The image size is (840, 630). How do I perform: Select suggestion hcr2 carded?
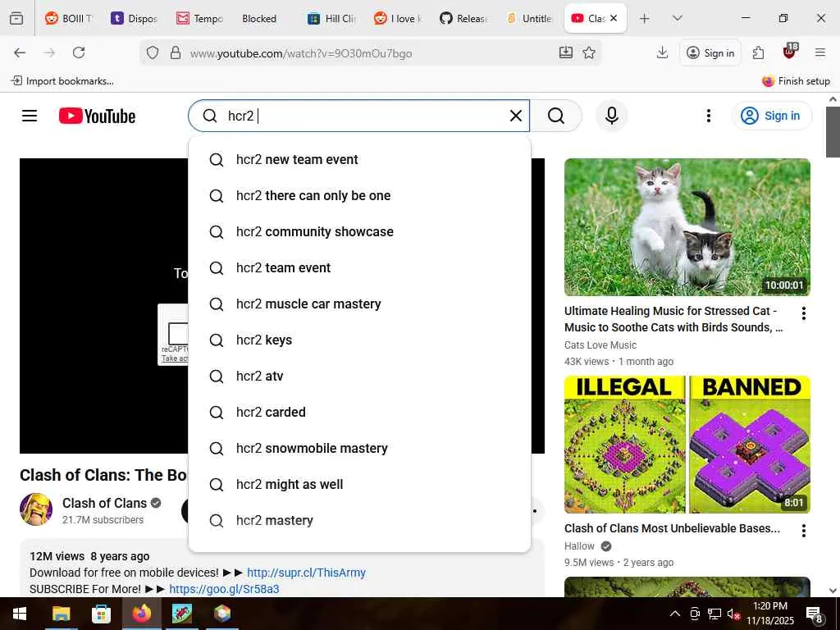[359, 412]
